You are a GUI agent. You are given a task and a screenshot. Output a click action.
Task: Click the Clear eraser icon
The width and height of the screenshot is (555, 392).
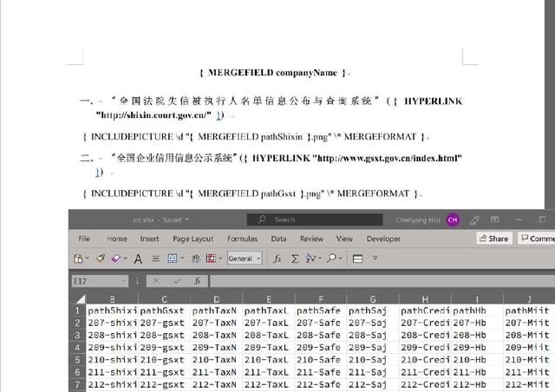[114, 258]
